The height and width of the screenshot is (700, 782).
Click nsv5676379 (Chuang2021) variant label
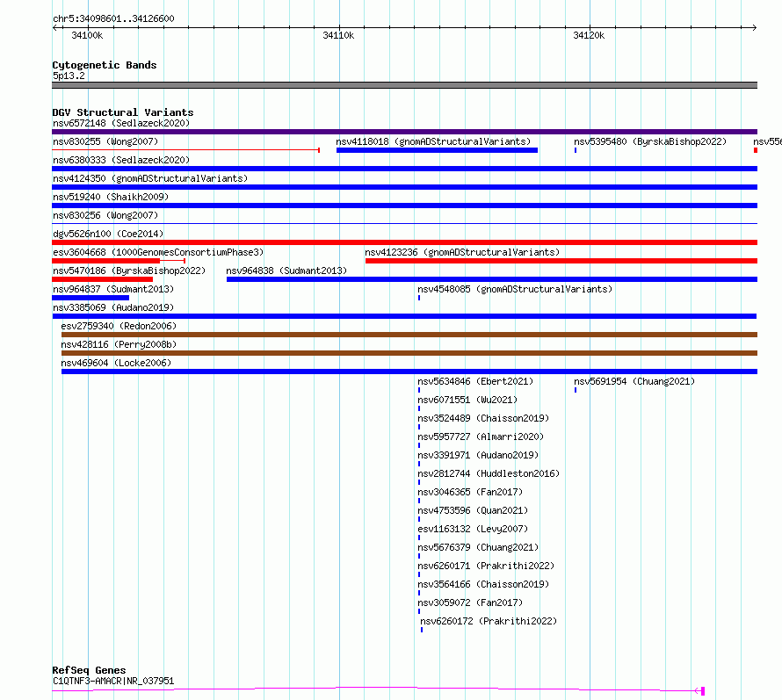pyautogui.click(x=478, y=547)
